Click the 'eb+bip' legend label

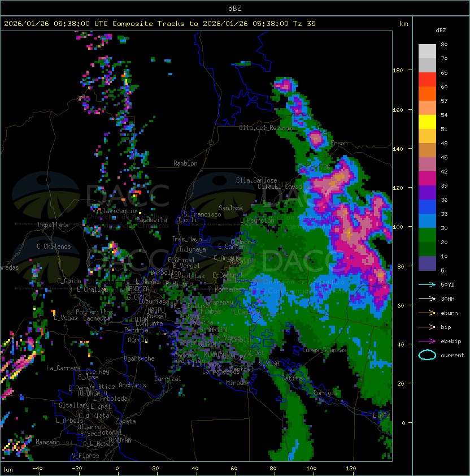click(451, 341)
